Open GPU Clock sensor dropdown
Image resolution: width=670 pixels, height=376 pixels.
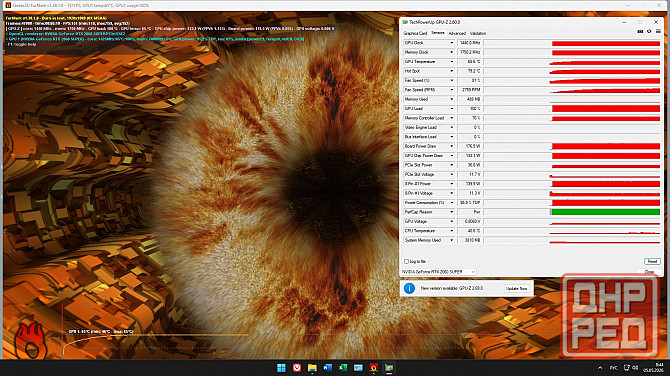pyautogui.click(x=451, y=43)
